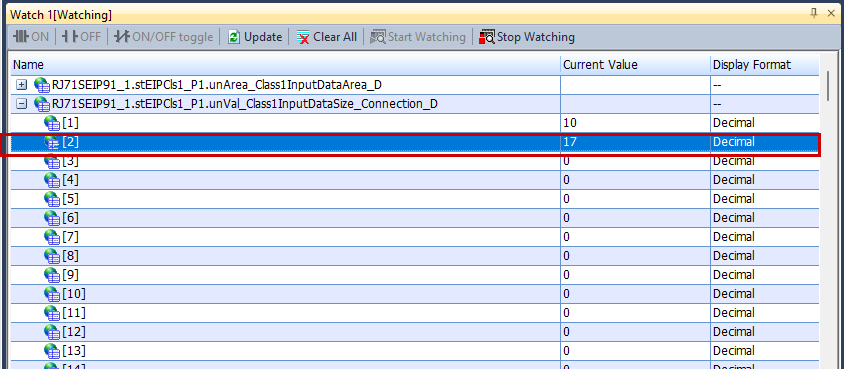This screenshot has width=844, height=369.
Task: Click the current value 17 of element [2]
Action: pyautogui.click(x=569, y=142)
